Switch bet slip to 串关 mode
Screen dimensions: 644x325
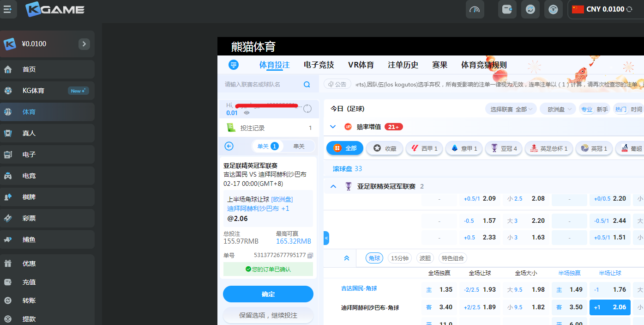pyautogui.click(x=299, y=146)
